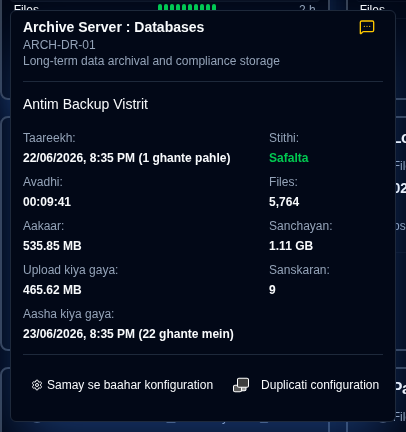Click the Aakaar: label
The width and height of the screenshot is (406, 432).
[x=44, y=226]
